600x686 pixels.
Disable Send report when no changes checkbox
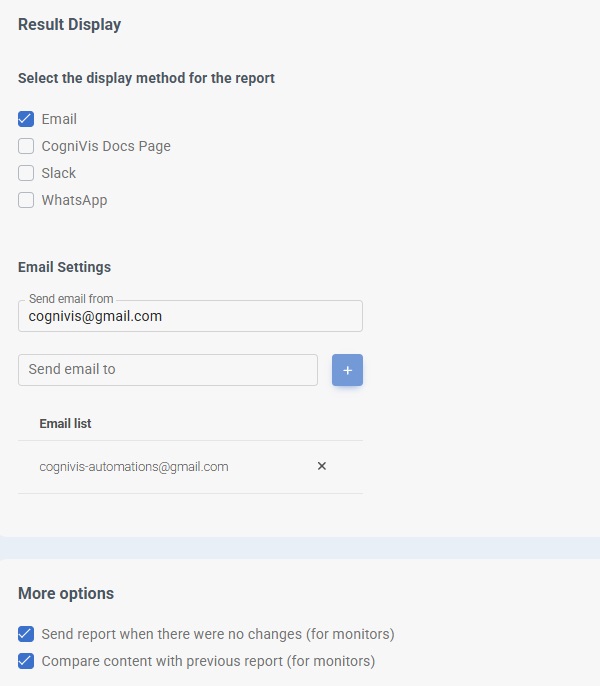coord(26,634)
